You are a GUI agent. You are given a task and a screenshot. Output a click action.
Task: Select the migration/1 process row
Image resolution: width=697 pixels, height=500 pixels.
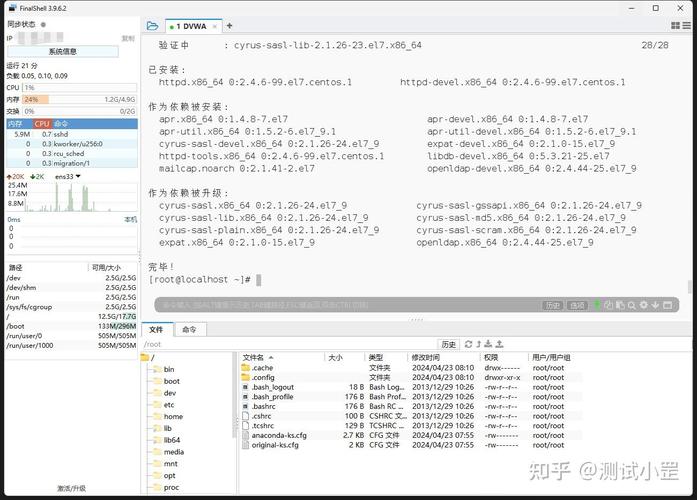72,163
